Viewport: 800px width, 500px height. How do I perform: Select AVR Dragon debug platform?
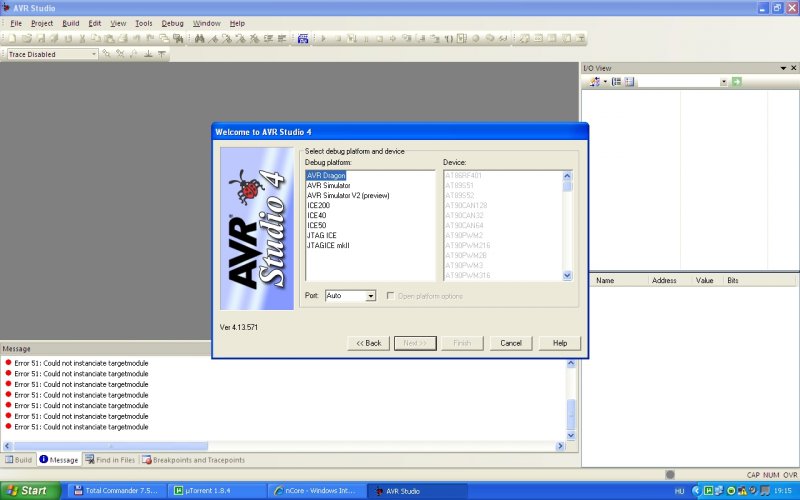tap(326, 176)
